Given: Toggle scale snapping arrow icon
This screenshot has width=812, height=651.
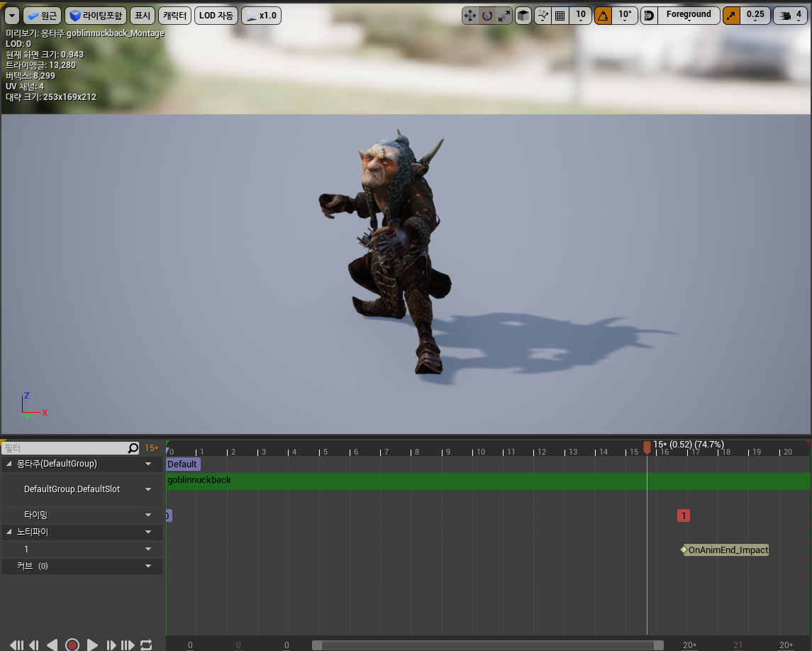Looking at the screenshot, I should 731,16.
